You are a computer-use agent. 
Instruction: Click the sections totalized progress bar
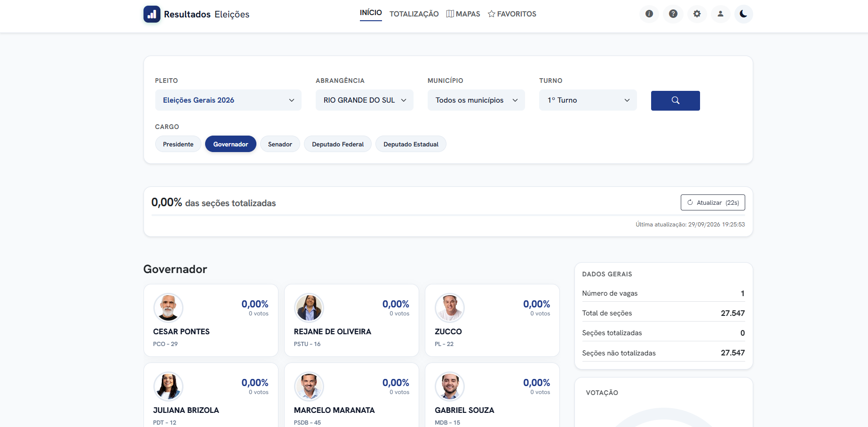click(448, 215)
